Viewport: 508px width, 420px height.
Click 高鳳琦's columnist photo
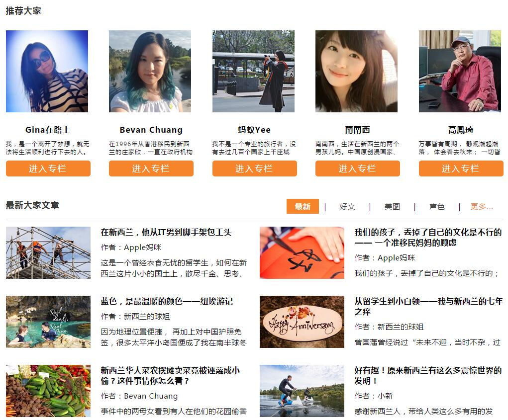coord(460,71)
